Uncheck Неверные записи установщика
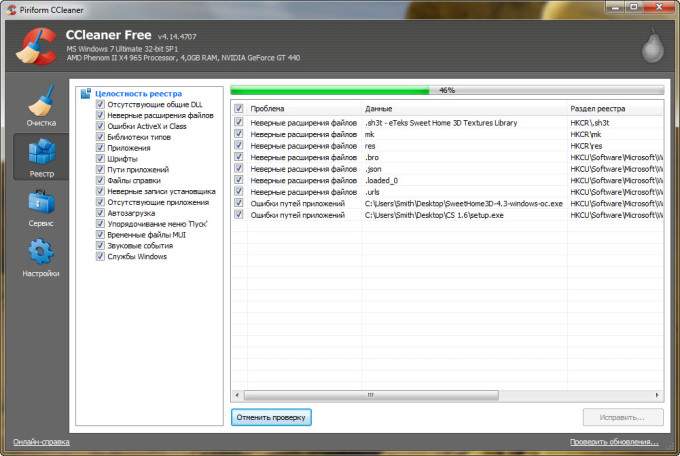The image size is (680, 456). (x=100, y=191)
